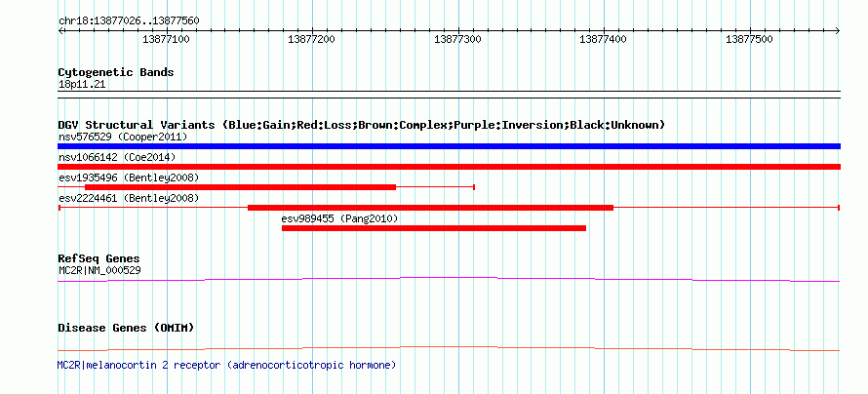The image size is (868, 394).
Task: Click the 18p11.21 cytogenetic band label
Action: click(x=82, y=85)
